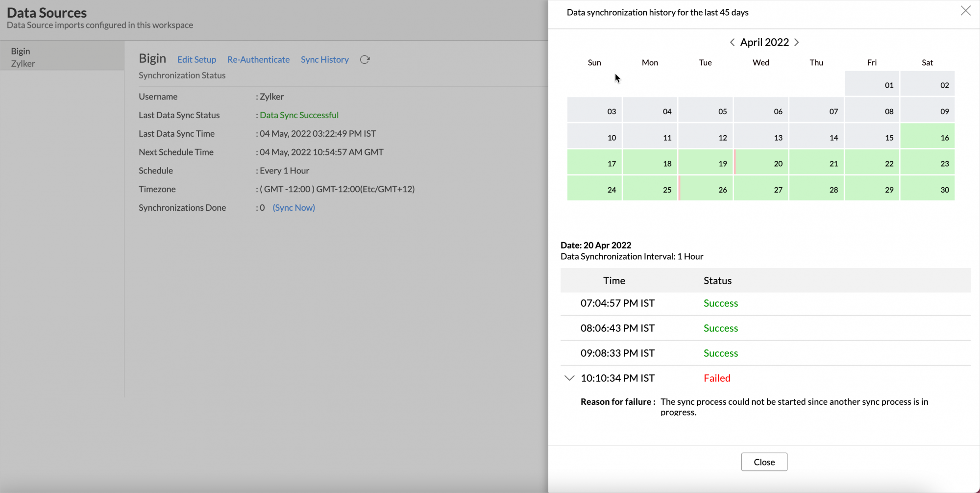980x493 pixels.
Task: Select April 19 on the calendar
Action: [x=706, y=162]
